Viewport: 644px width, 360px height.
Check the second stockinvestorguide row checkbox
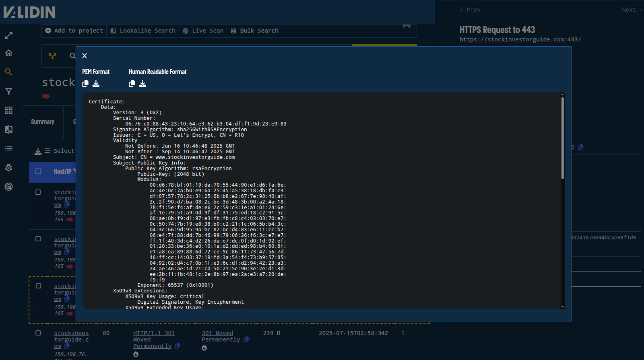[x=38, y=239]
